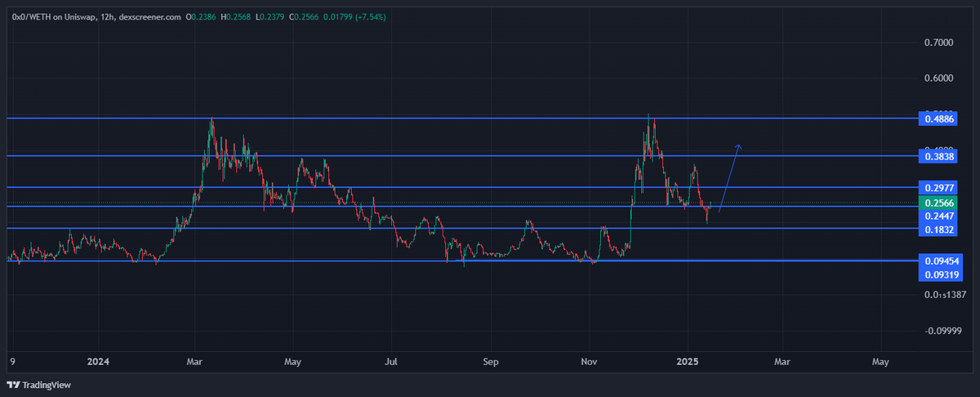Click the 2024 date axis label
The width and height of the screenshot is (980, 397).
98,360
